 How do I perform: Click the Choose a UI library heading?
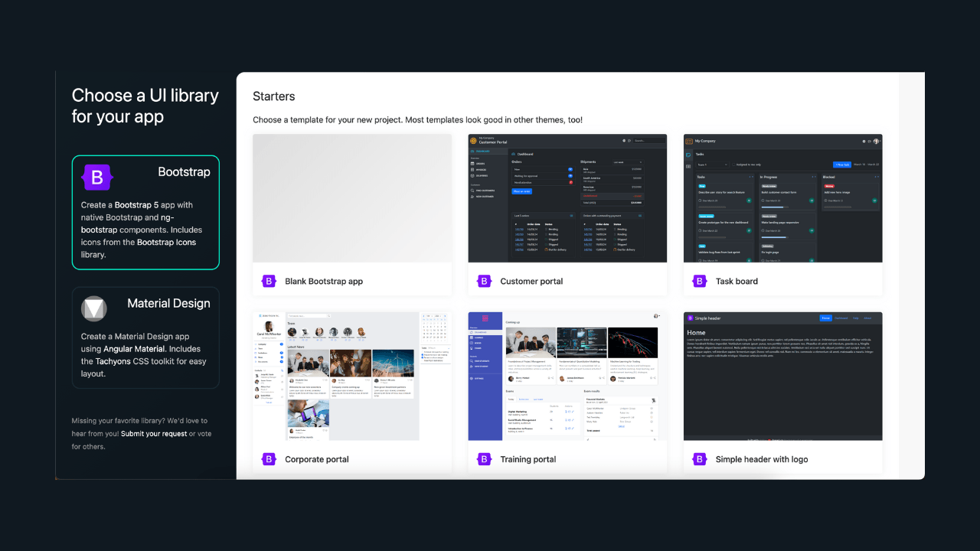coord(145,106)
